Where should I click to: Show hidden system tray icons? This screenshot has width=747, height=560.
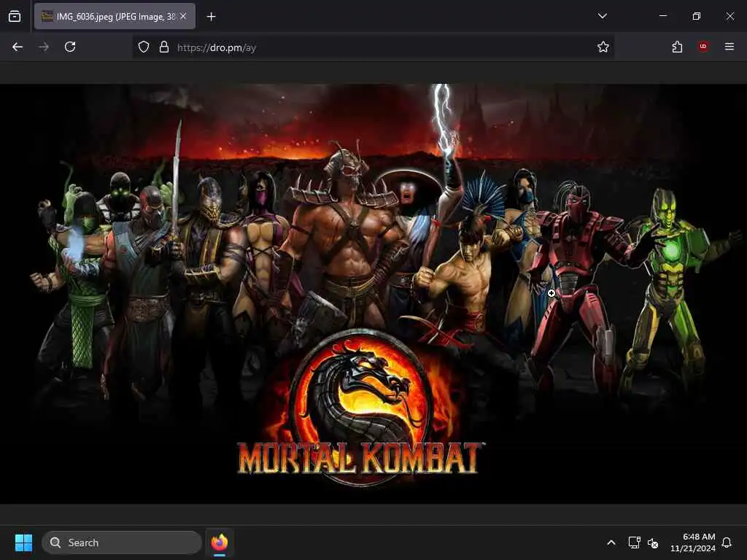point(611,542)
